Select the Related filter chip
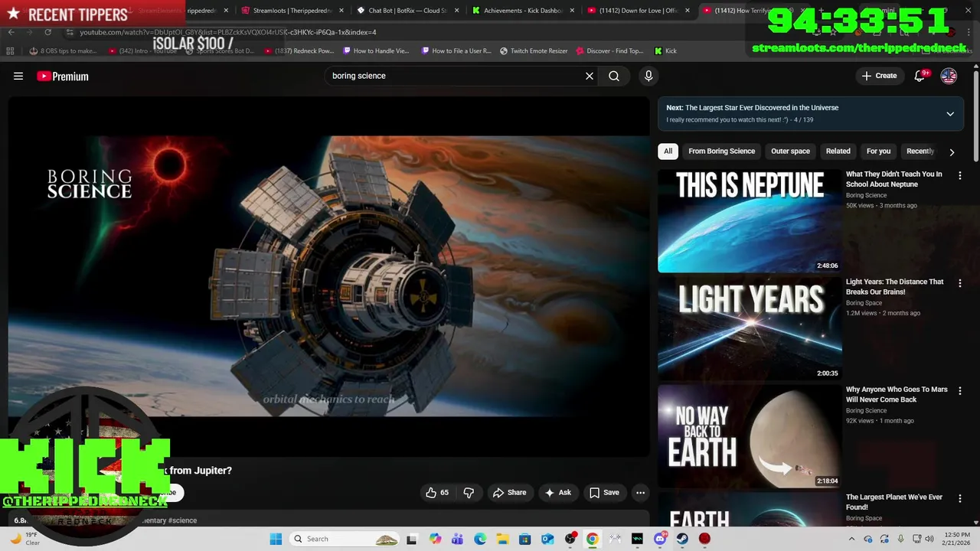 838,152
